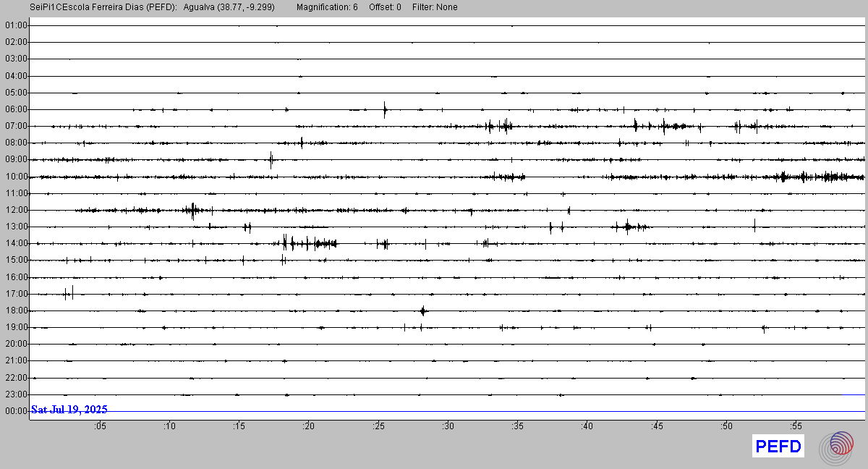This screenshot has width=868, height=469.
Task: Click the strong burst on the 14:00 trace
Action: (x=310, y=243)
